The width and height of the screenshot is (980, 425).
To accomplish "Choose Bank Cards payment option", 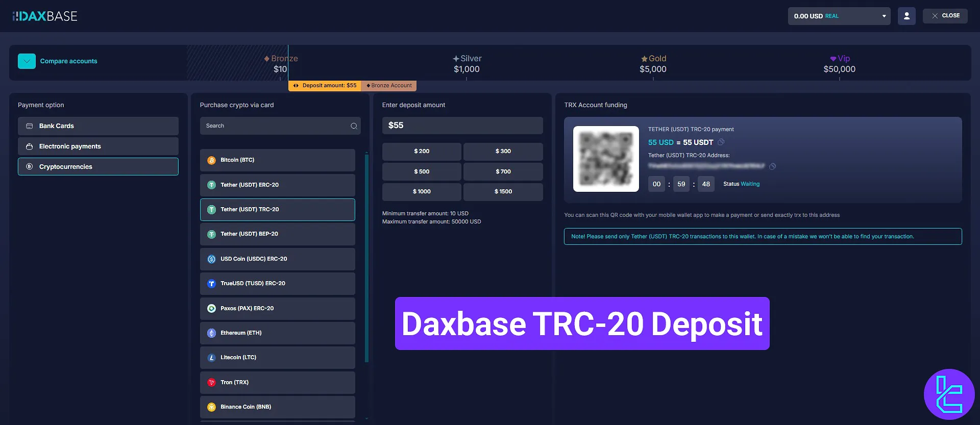I will (x=98, y=126).
